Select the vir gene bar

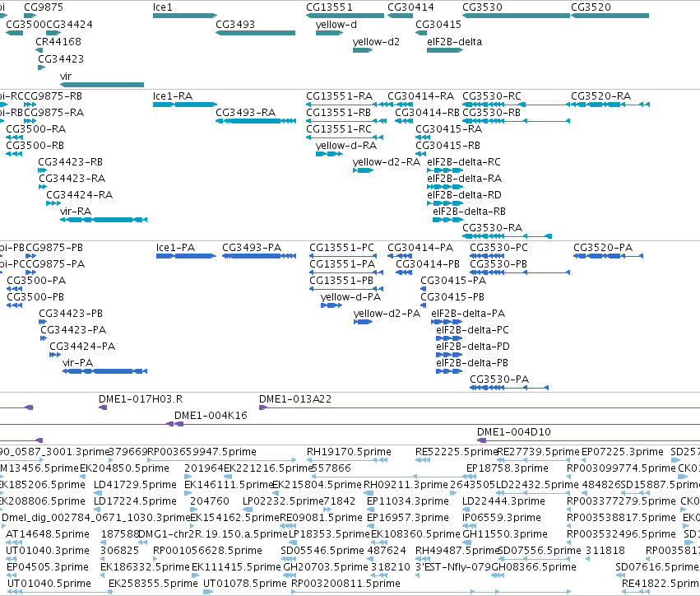click(x=102, y=85)
